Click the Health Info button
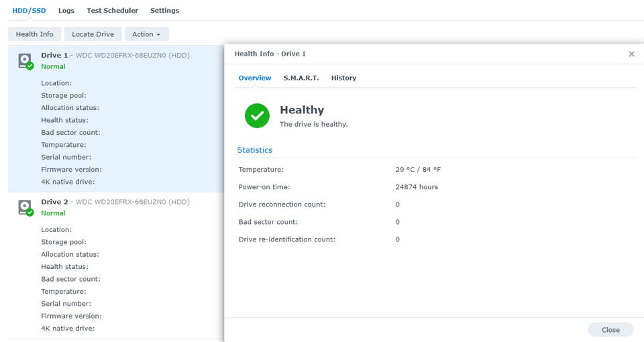Screen dimensions: 644x342 point(34,34)
